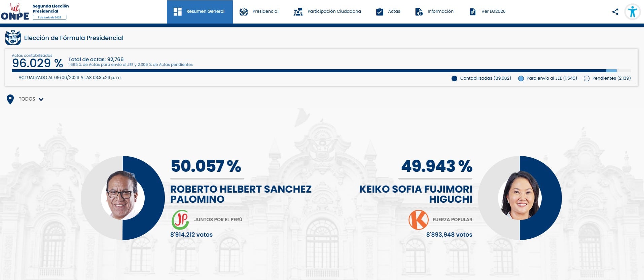Screen dimensions: 644x280
Task: Click the ACTUALIZADO AL 09/06/2026 timestamp
Action: tap(70, 78)
